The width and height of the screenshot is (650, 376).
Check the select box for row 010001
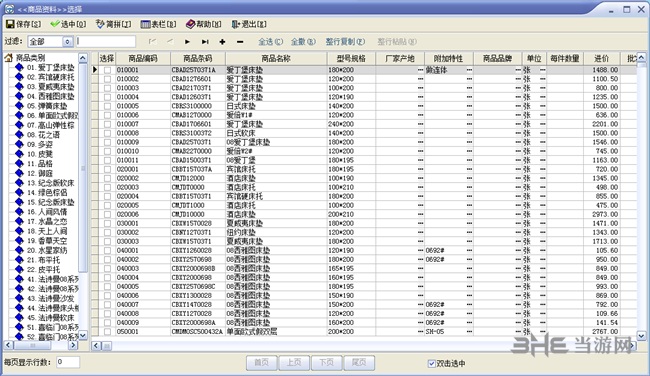[107, 70]
